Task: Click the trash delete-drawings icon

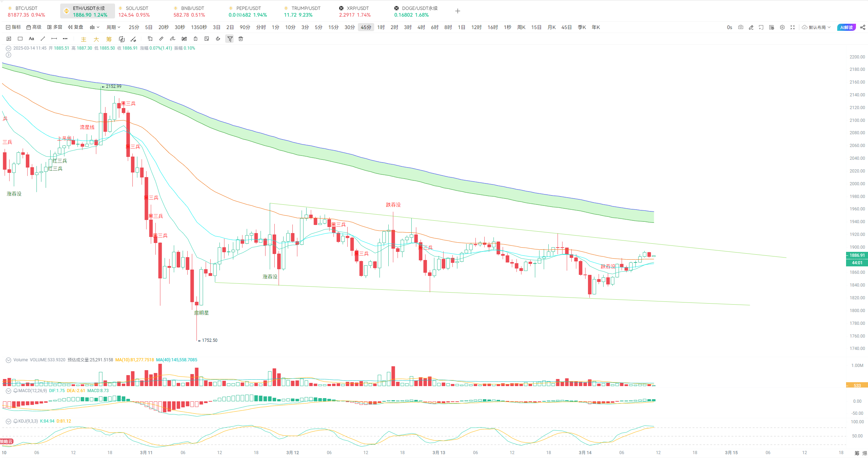Action: coord(241,39)
